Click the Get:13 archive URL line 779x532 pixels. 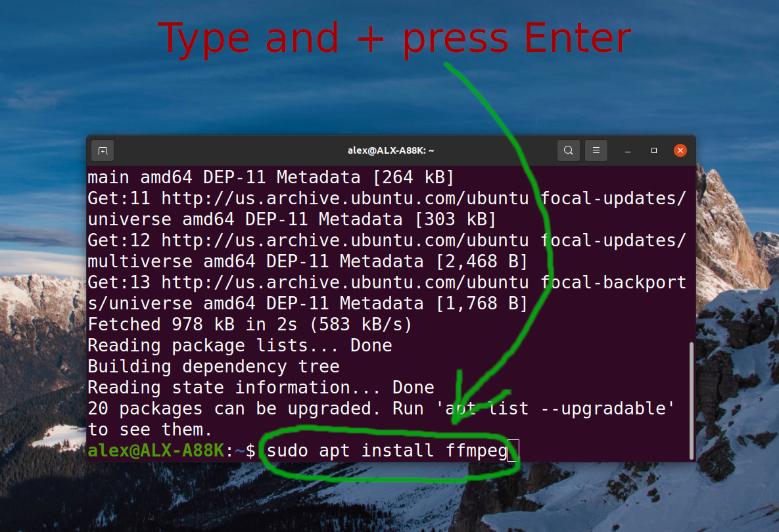[387, 282]
